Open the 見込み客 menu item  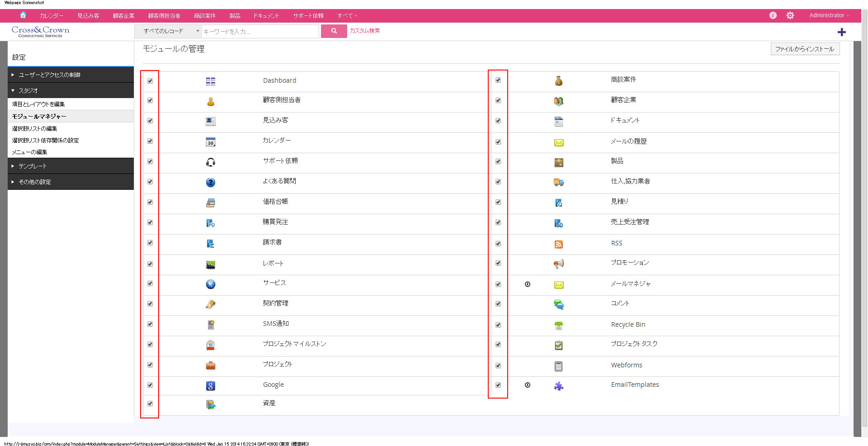click(x=88, y=15)
